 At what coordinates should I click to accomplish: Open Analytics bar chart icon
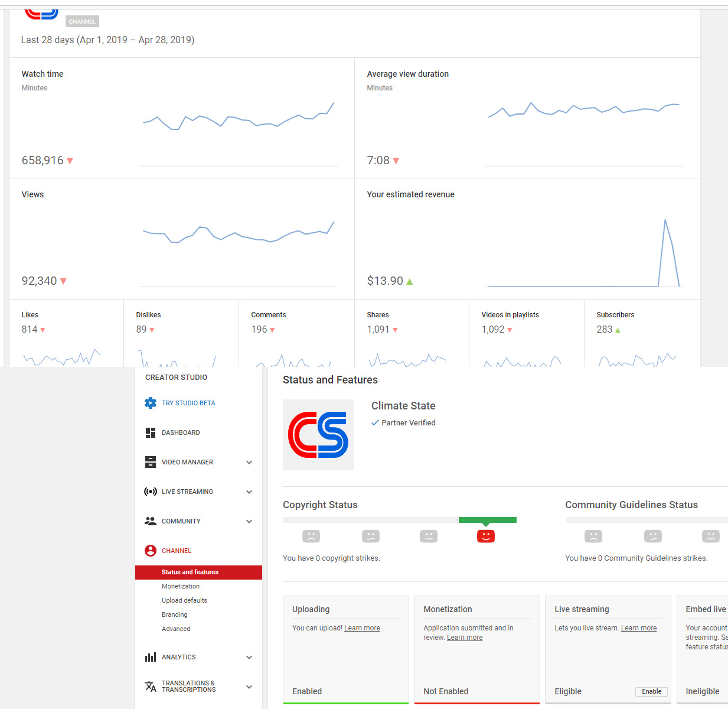click(x=151, y=657)
